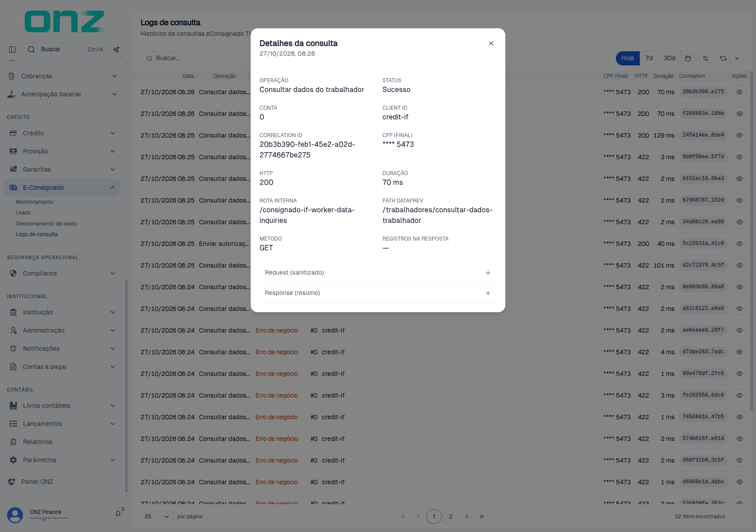View details of row with correlation aebeaee8…28f7
Viewport: 756px width, 532px height.
pyautogui.click(x=739, y=330)
